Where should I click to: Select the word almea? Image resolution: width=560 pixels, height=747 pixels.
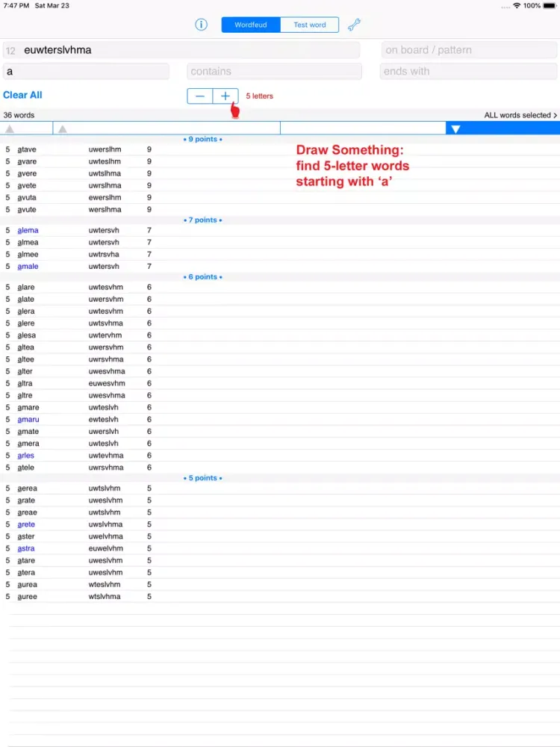(28, 243)
